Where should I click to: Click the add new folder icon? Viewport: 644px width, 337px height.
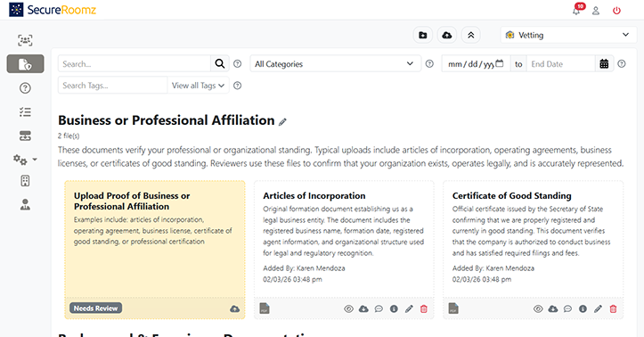[422, 36]
